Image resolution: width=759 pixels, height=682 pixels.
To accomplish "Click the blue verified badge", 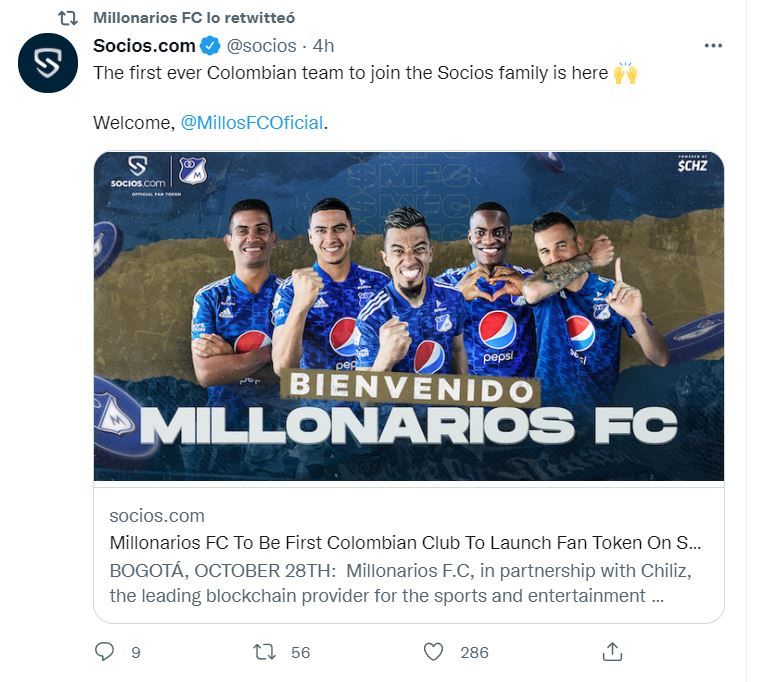I will [210, 46].
